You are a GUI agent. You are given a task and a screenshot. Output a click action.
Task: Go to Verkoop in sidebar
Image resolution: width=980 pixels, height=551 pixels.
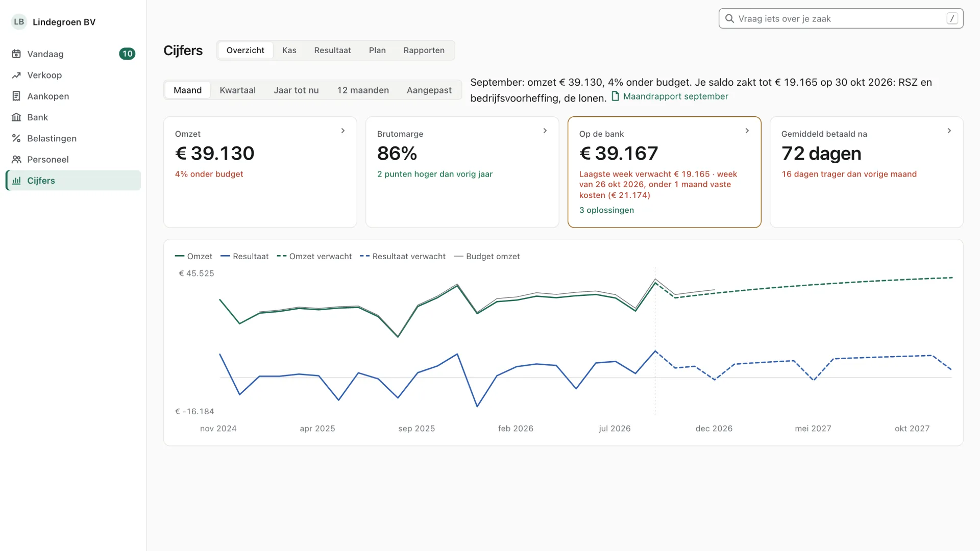(73, 75)
